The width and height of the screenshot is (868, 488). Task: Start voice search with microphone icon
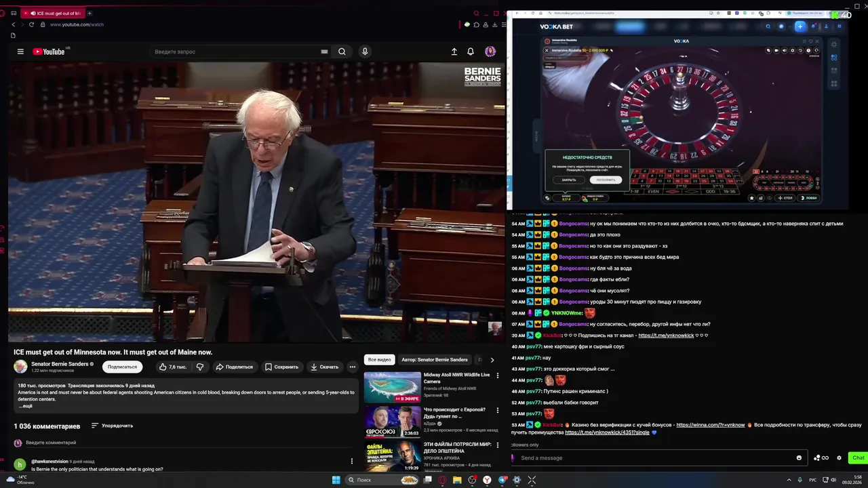click(x=365, y=52)
